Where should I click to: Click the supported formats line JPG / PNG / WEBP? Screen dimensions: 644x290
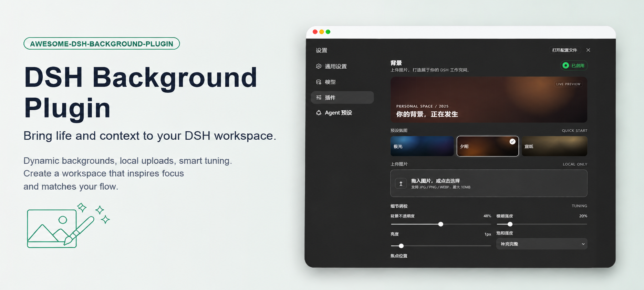pos(441,187)
